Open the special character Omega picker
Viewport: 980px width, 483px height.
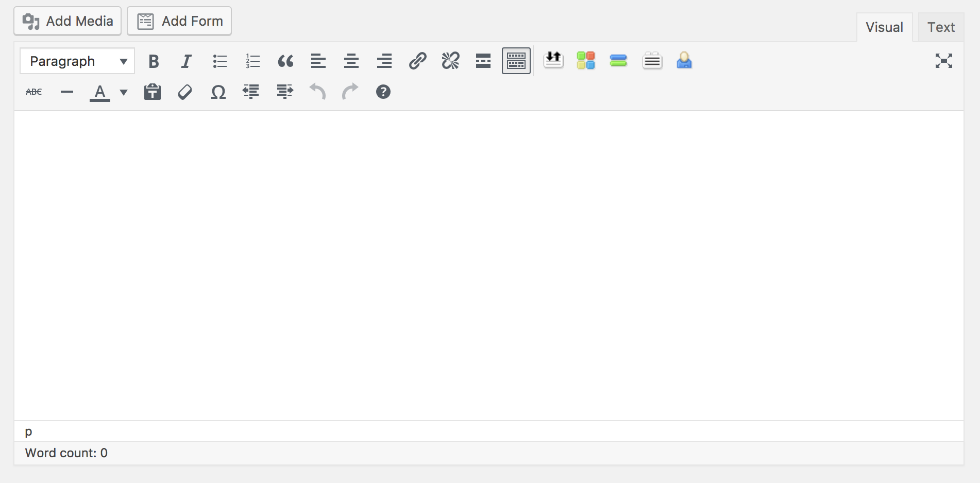pyautogui.click(x=218, y=92)
